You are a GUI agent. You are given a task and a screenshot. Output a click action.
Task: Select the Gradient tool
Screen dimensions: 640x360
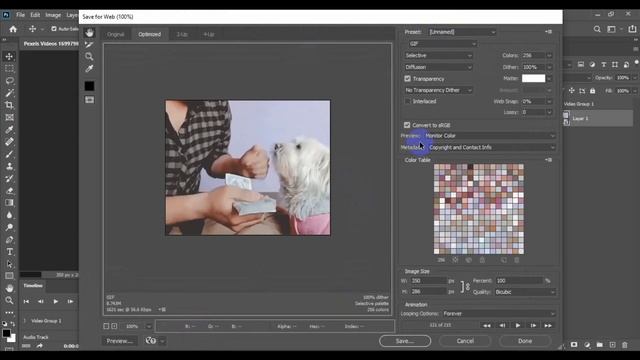click(x=9, y=203)
